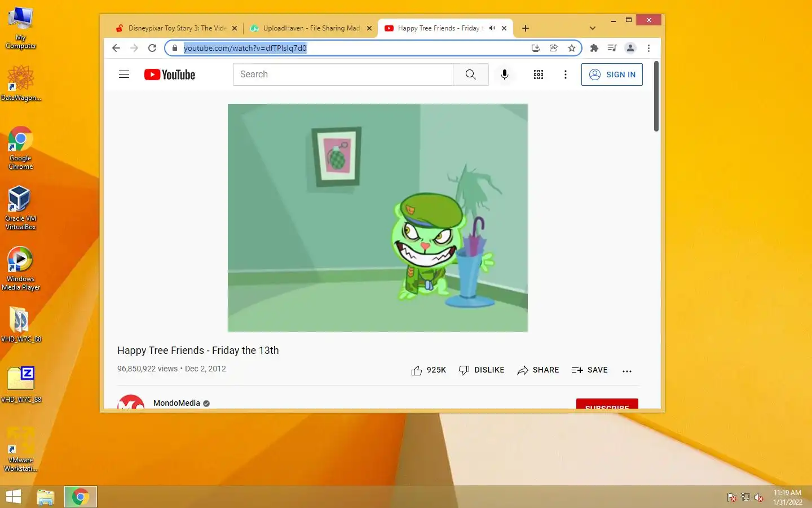
Task: Click the Chrome taskbar icon
Action: coord(81,497)
